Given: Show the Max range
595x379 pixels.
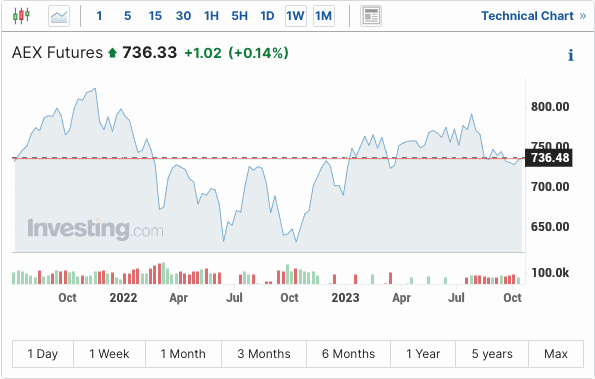Looking at the screenshot, I should (556, 354).
